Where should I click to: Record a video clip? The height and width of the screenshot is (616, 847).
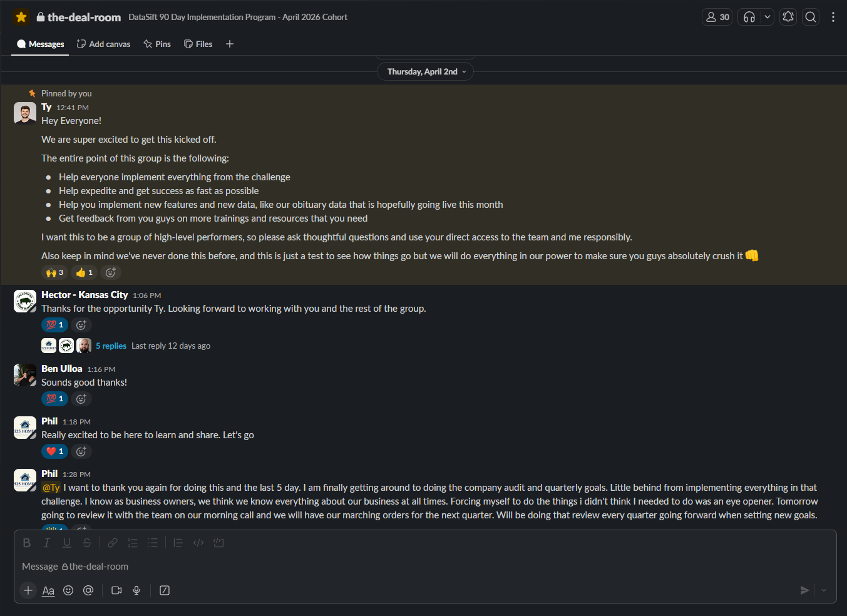pos(116,590)
